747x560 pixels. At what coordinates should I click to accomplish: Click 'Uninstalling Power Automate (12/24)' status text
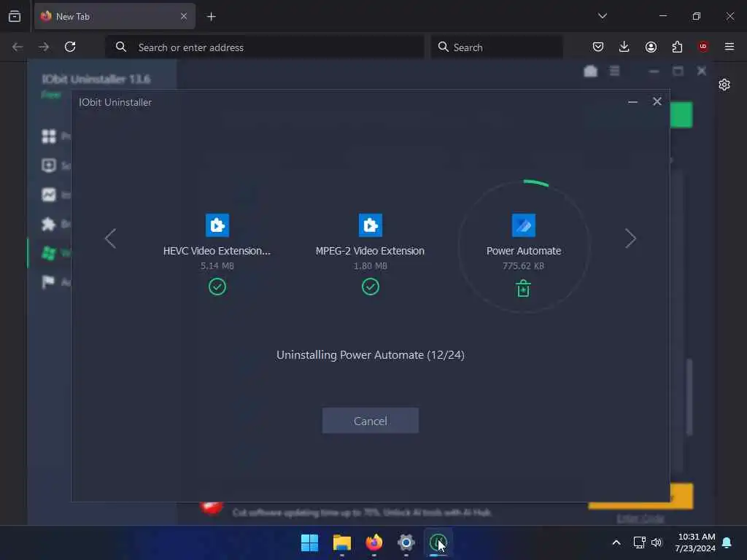tap(370, 355)
